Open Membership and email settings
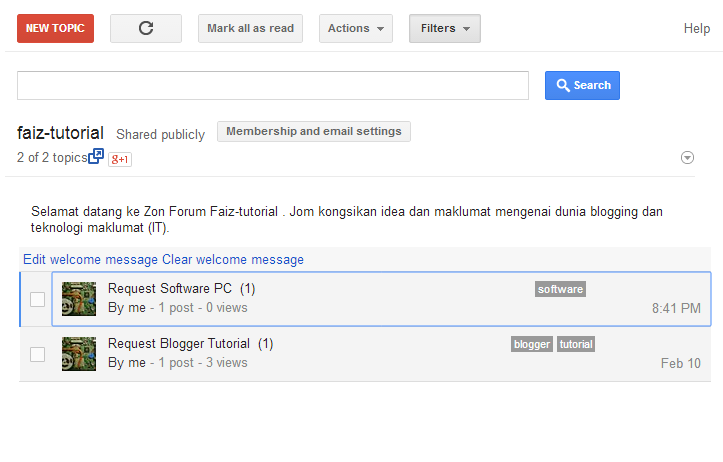Viewport: 723px width, 462px height. point(314,131)
